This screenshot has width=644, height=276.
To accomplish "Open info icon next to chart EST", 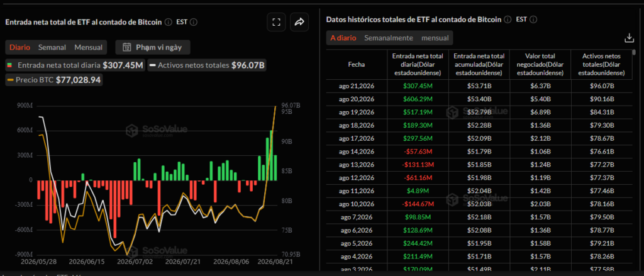I will [194, 22].
